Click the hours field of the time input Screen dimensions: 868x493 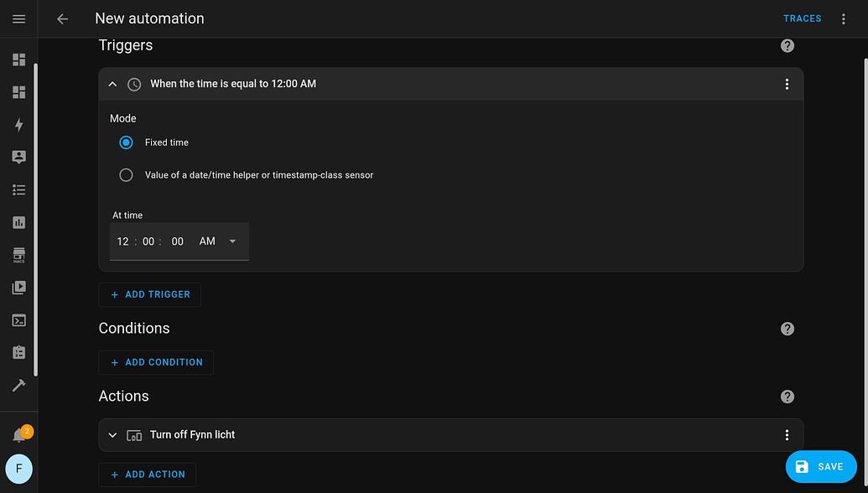pos(122,241)
